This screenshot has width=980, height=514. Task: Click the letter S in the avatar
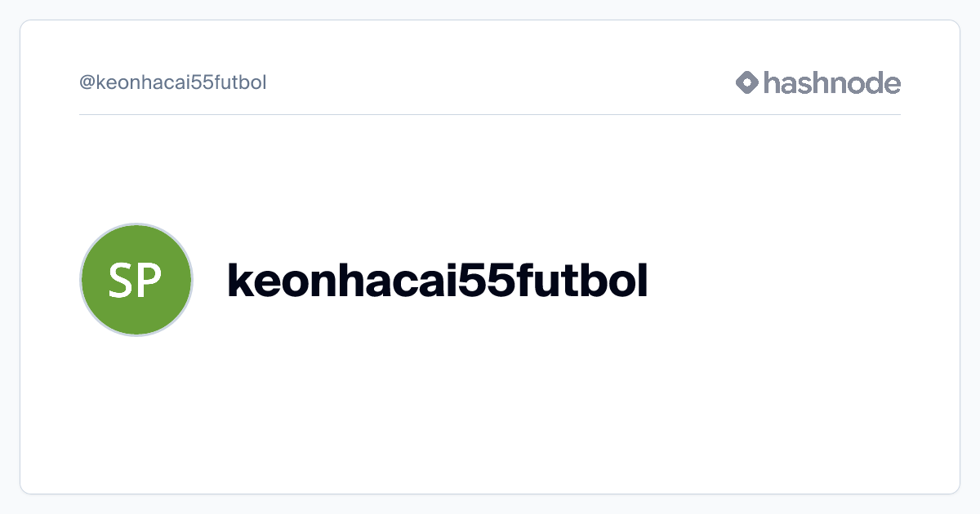tap(122, 281)
